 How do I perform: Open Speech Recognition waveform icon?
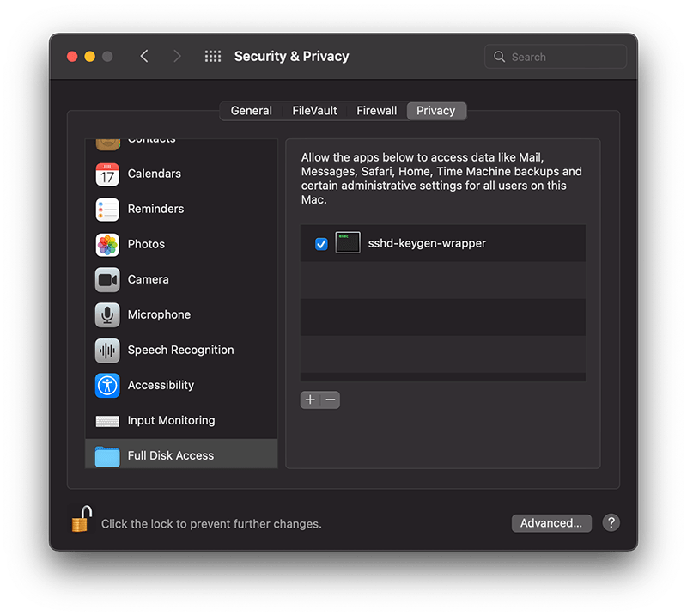pos(107,351)
